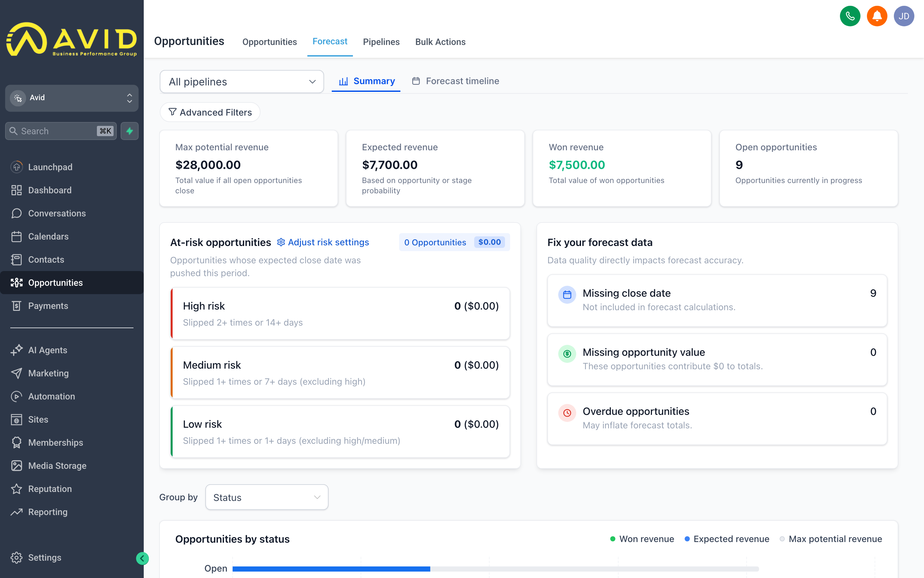
Task: Open Automation in sidebar
Action: [72, 397]
